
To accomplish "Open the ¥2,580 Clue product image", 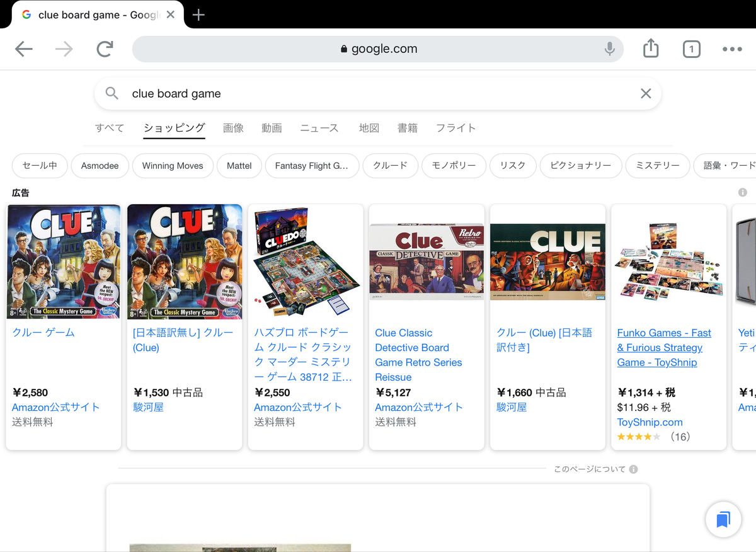I will tap(64, 262).
